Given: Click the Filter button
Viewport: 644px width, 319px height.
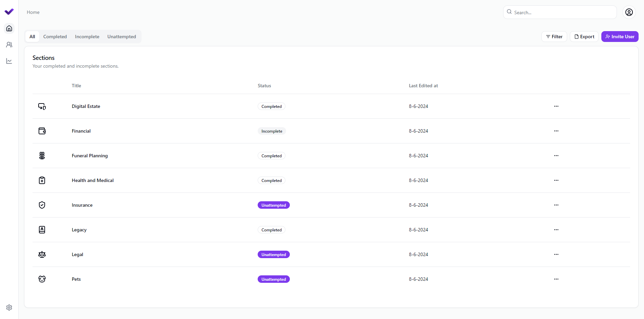Looking at the screenshot, I should point(554,37).
